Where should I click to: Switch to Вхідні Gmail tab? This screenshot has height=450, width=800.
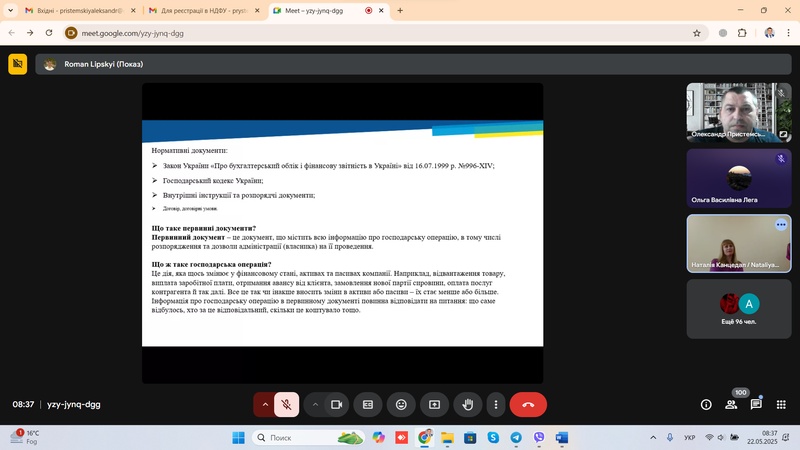tap(80, 10)
